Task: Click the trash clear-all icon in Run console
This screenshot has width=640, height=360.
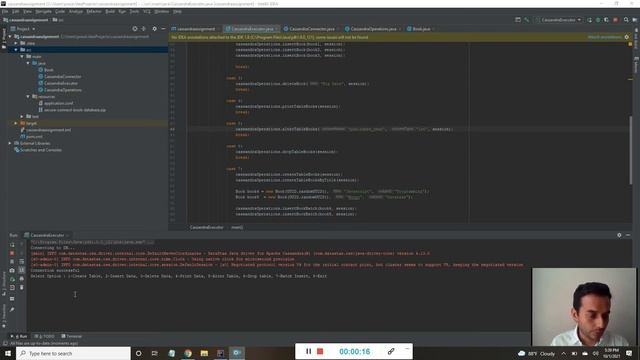Action: tap(22, 287)
